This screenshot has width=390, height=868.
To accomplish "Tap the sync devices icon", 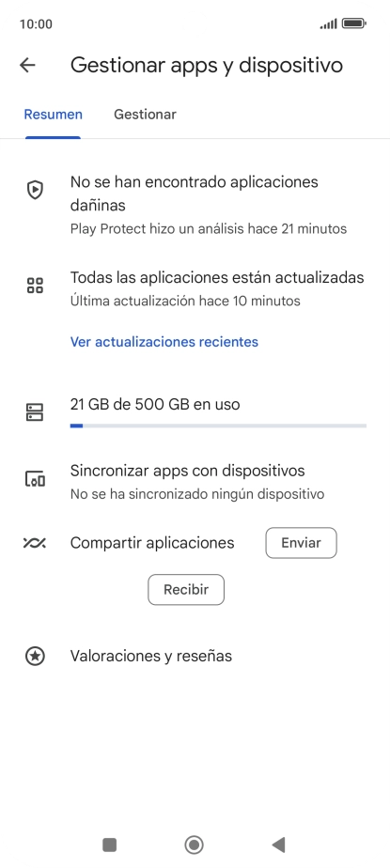I will pos(35,479).
